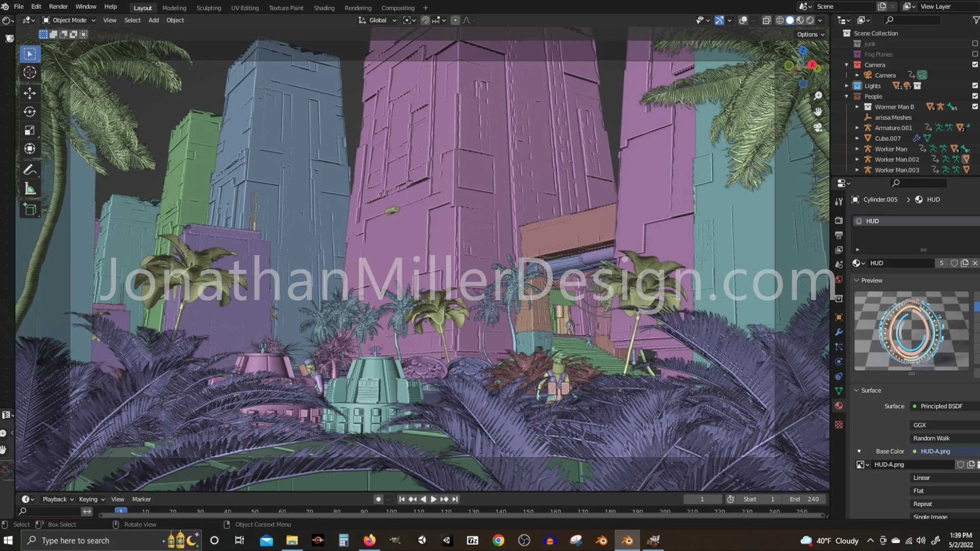Enable the junk collection checkbox
Image resolution: width=980 pixels, height=551 pixels.
pyautogui.click(x=975, y=44)
